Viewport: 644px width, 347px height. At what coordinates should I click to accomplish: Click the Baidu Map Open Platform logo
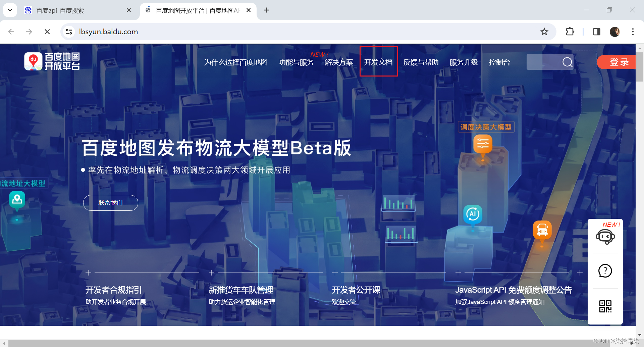[52, 61]
